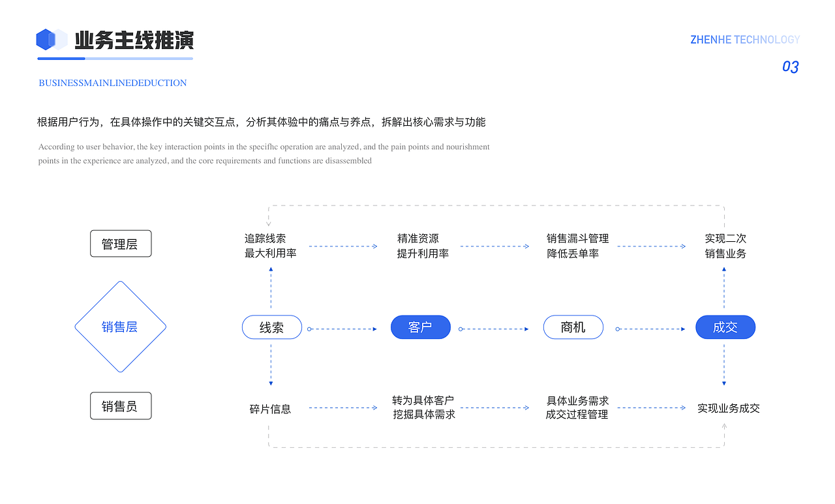Viewport: 835px width, 504px height.
Task: Click the white 商机 pill shape
Action: click(573, 327)
